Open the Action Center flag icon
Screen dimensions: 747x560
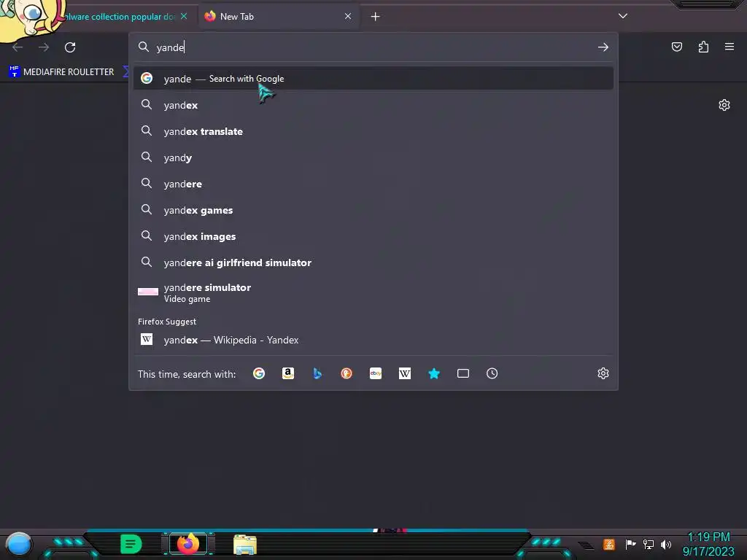(x=630, y=544)
